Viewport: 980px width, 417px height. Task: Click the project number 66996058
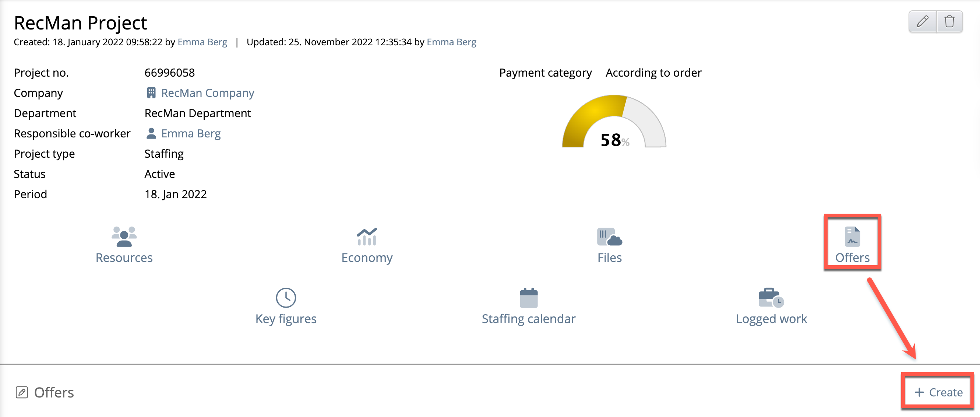pyautogui.click(x=170, y=72)
